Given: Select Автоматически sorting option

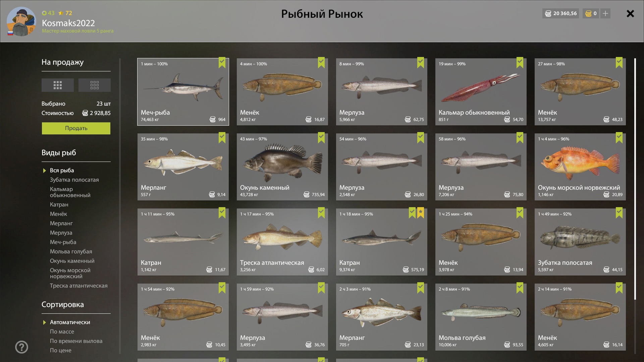Looking at the screenshot, I should [x=70, y=322].
